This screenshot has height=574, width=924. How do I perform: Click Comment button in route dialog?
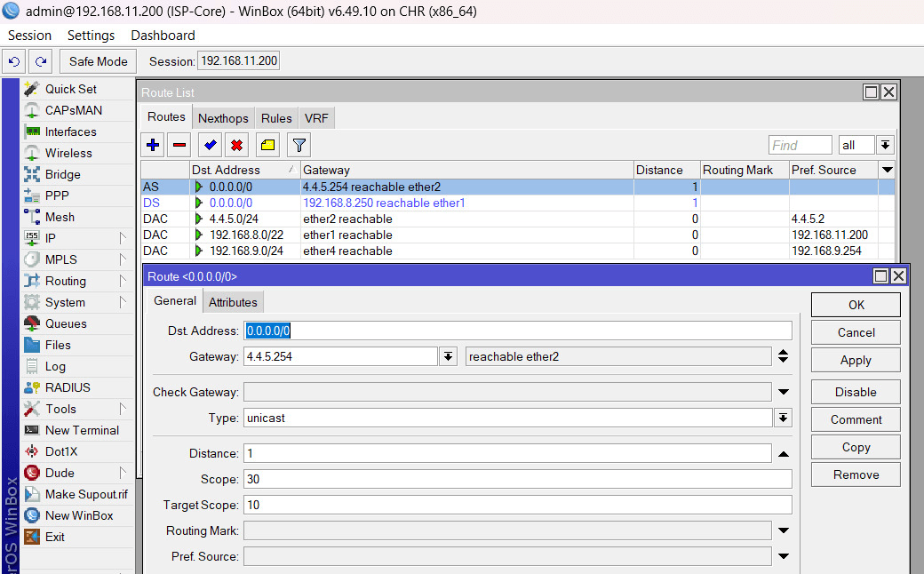click(856, 419)
